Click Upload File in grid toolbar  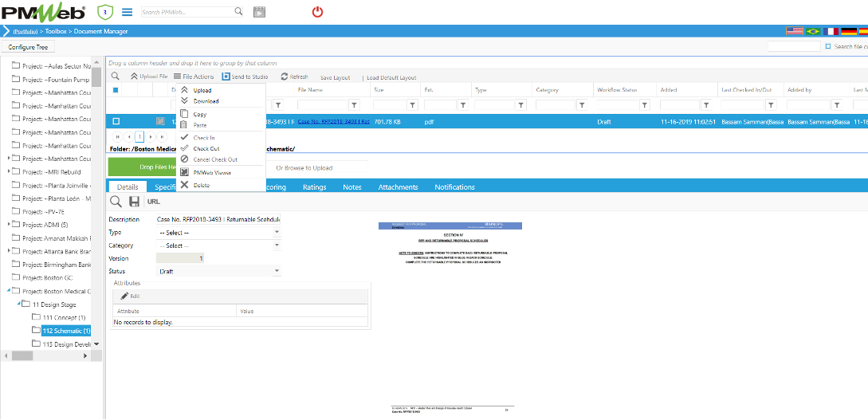(149, 77)
